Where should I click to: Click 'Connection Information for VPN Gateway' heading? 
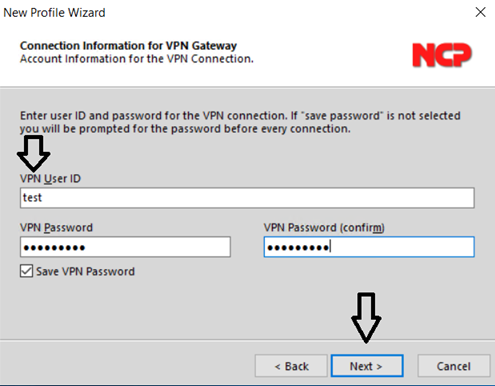point(128,45)
